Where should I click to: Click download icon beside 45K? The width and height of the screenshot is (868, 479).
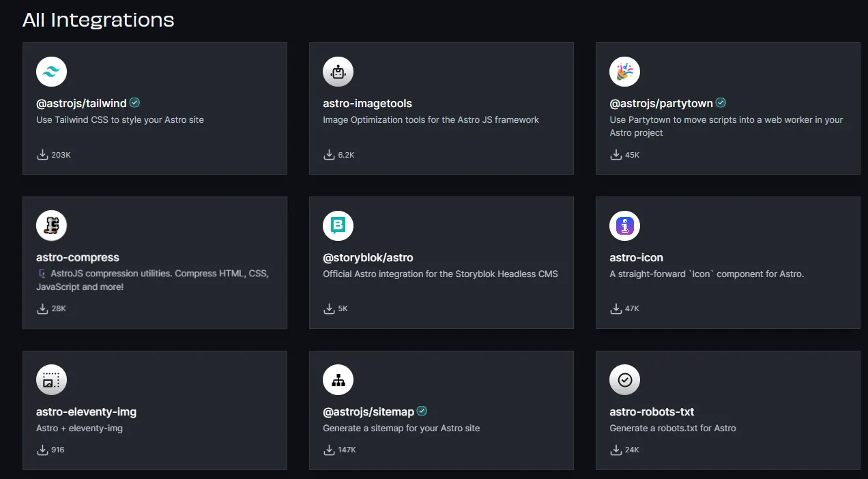(x=616, y=155)
